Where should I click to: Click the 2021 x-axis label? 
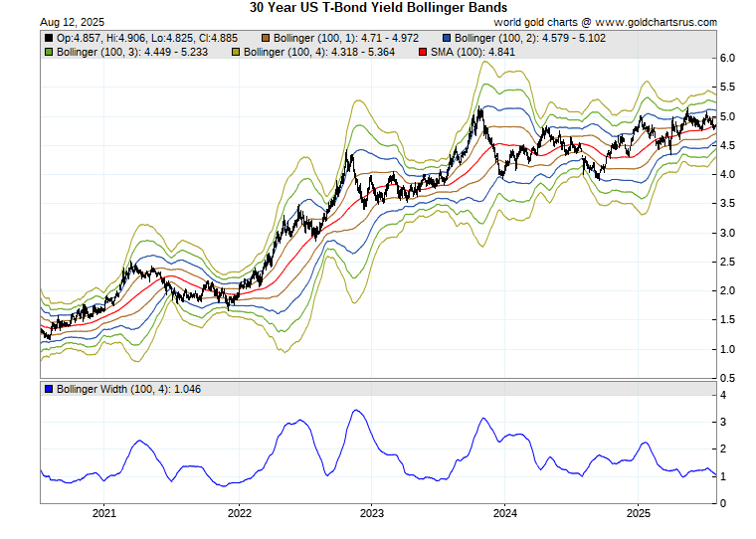click(x=104, y=513)
